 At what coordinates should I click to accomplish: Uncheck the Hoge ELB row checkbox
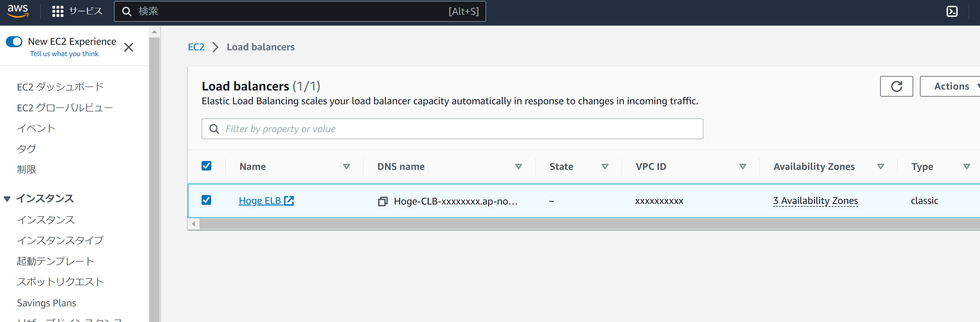point(206,200)
